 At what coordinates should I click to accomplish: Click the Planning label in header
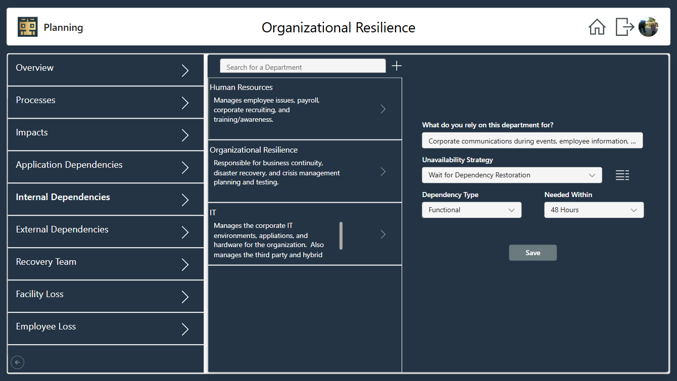point(63,27)
